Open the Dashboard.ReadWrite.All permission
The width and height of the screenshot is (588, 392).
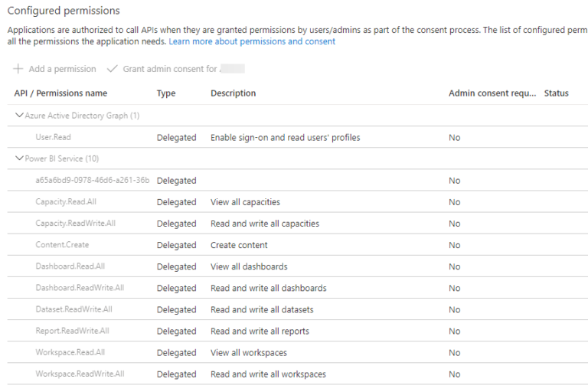80,287
